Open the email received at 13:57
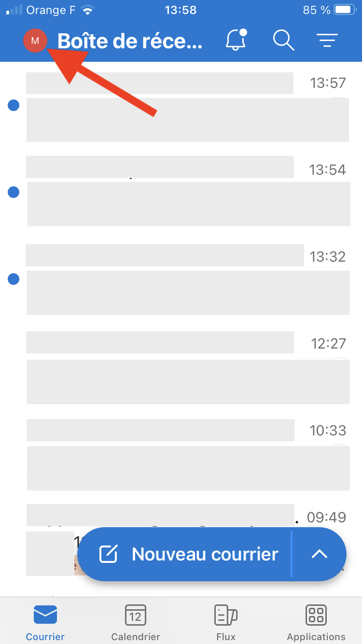 (x=181, y=107)
